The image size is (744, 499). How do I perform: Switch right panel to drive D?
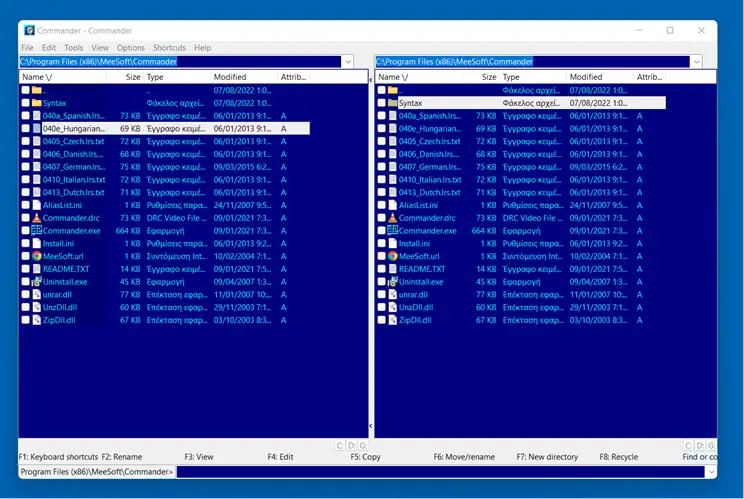pos(700,445)
